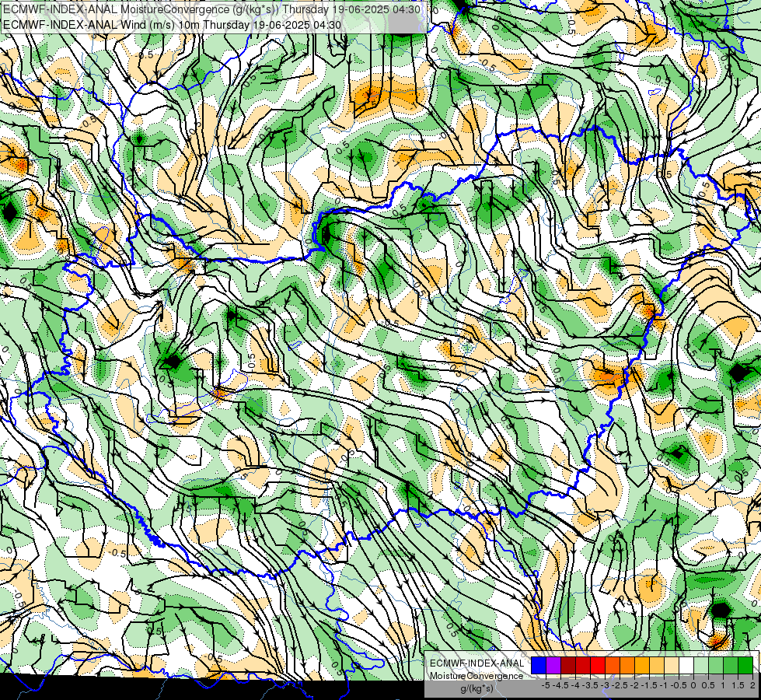Click the legend scale value -1.5

[x=649, y=685]
